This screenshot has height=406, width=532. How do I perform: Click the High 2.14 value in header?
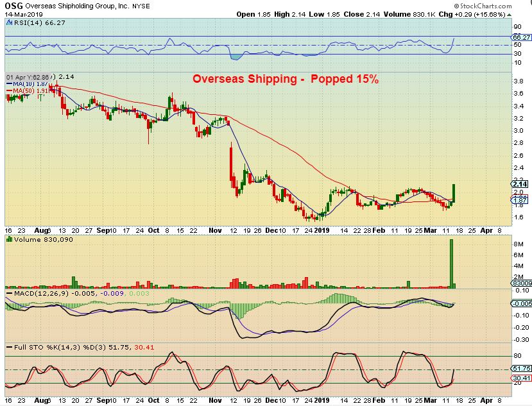[290, 15]
